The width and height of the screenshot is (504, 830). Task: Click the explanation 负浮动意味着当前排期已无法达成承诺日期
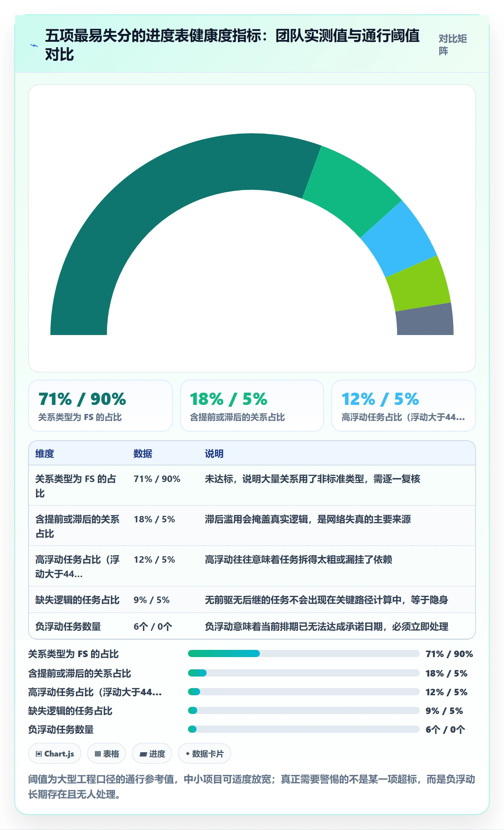(x=294, y=626)
